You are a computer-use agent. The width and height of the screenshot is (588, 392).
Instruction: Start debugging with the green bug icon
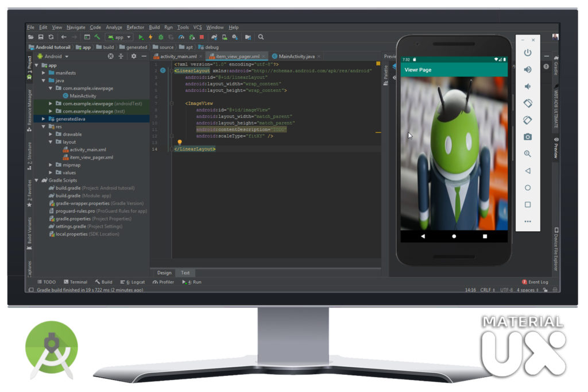(161, 37)
